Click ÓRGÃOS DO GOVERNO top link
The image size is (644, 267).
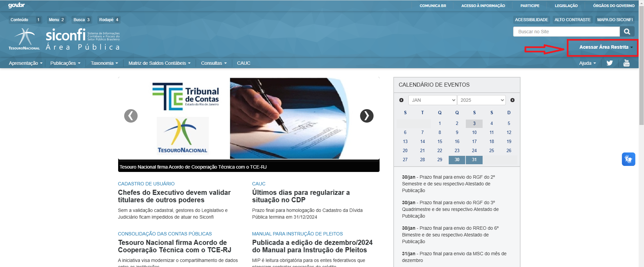(613, 6)
